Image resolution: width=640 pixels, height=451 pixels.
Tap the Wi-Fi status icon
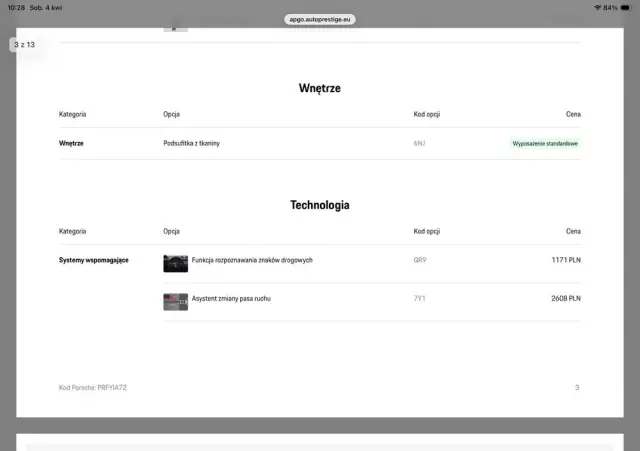pos(597,7)
